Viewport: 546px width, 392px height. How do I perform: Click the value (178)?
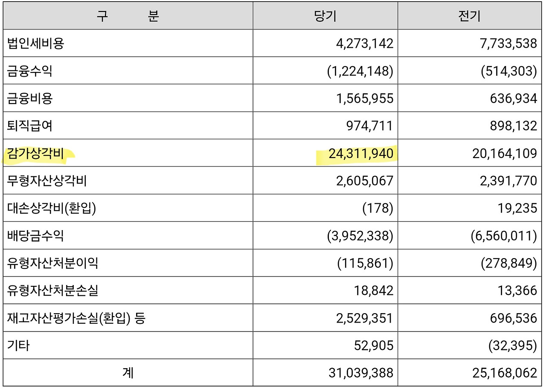[378, 208]
